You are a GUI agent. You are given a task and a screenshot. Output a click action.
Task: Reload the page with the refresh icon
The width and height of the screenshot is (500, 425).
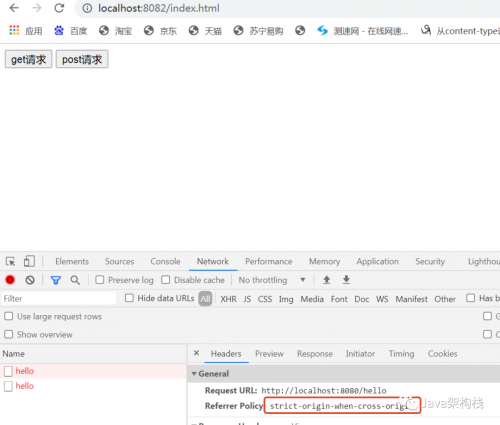click(x=59, y=8)
